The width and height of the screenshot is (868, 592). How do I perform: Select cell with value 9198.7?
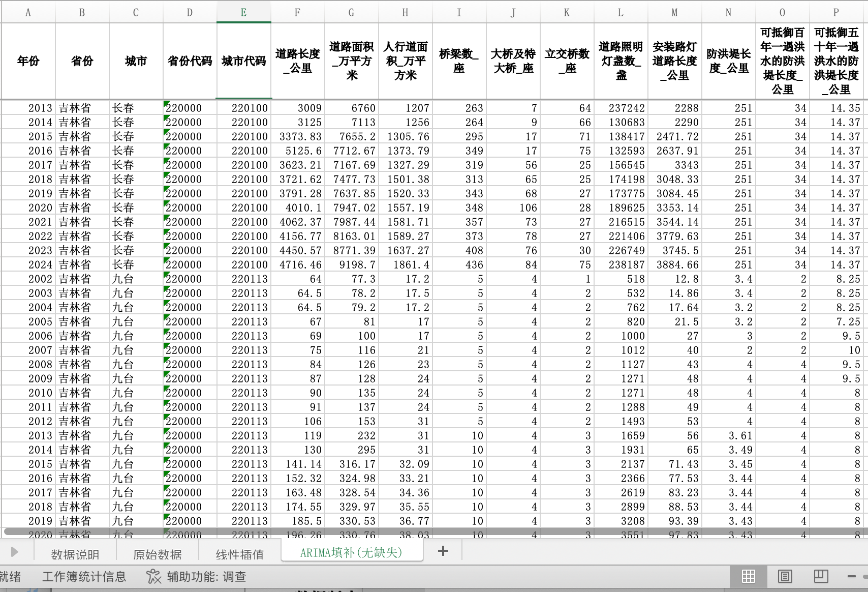click(x=352, y=264)
